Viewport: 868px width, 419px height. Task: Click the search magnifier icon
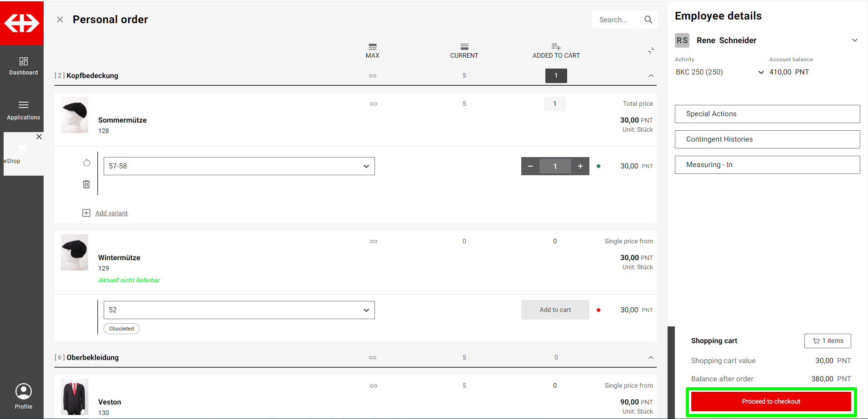(648, 20)
